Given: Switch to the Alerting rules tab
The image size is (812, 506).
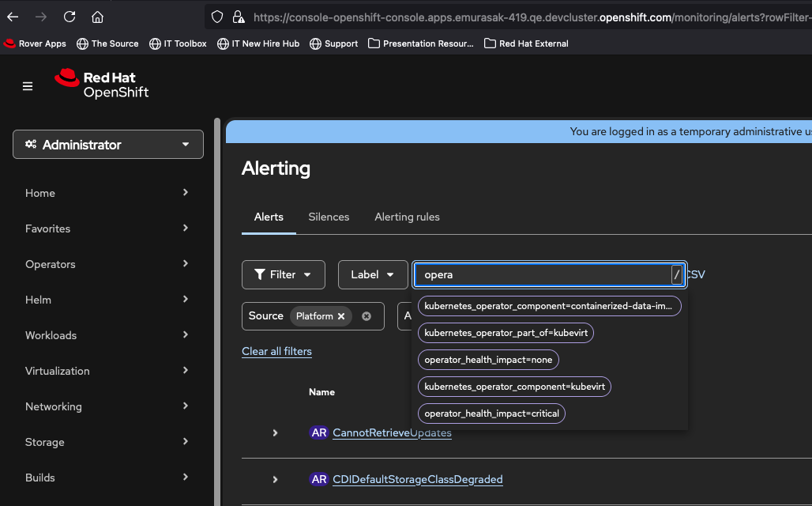Looking at the screenshot, I should 407,217.
